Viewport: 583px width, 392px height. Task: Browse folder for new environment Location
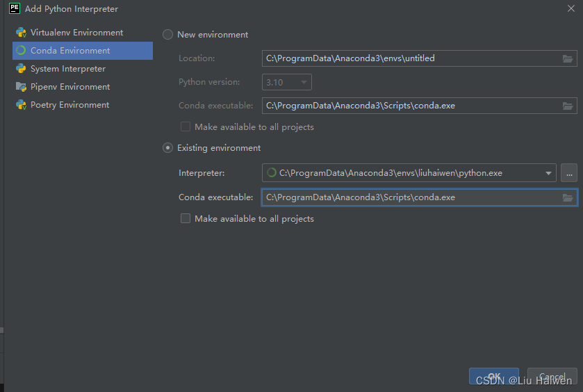[x=568, y=58]
